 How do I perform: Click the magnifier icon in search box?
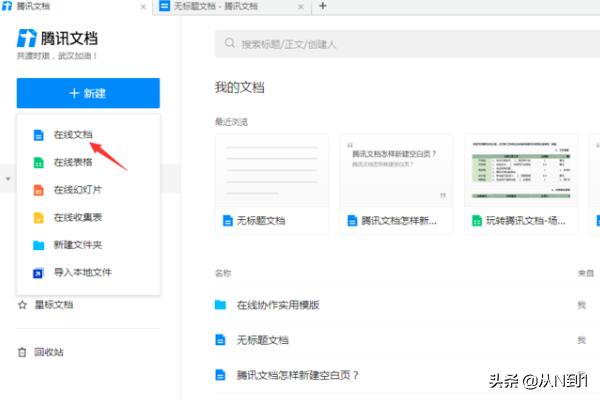(230, 43)
